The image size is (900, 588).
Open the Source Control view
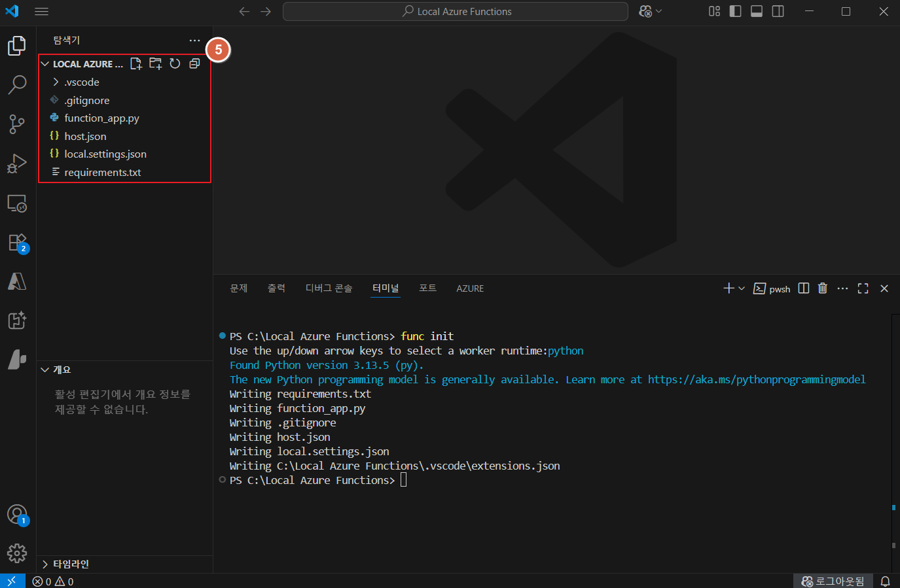17,124
